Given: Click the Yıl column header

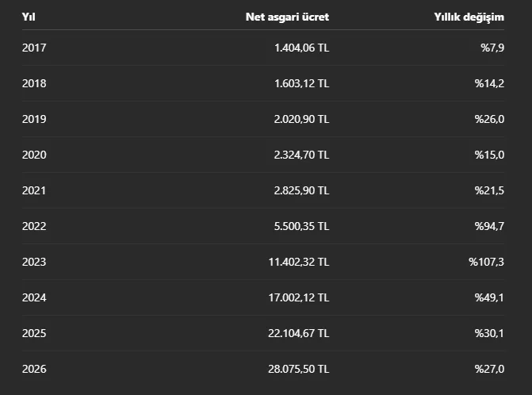Looking at the screenshot, I should (x=29, y=17).
